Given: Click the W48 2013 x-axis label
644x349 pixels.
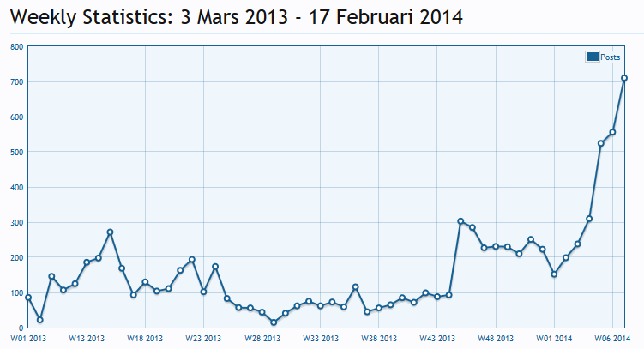Looking at the screenshot, I should [x=496, y=339].
